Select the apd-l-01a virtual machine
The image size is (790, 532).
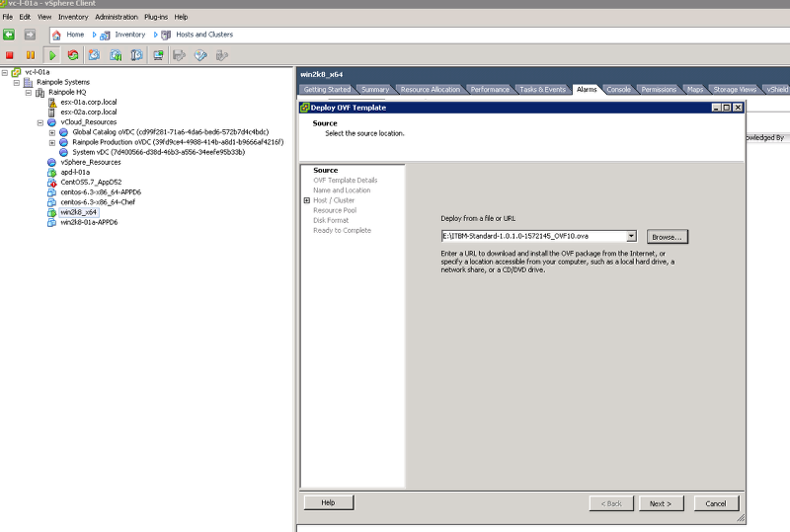[x=75, y=173]
